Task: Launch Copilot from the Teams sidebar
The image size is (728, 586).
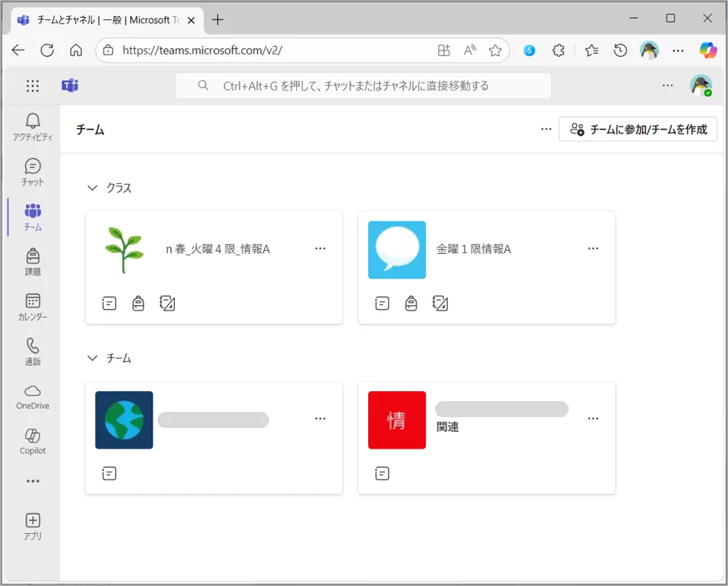Action: (x=32, y=441)
